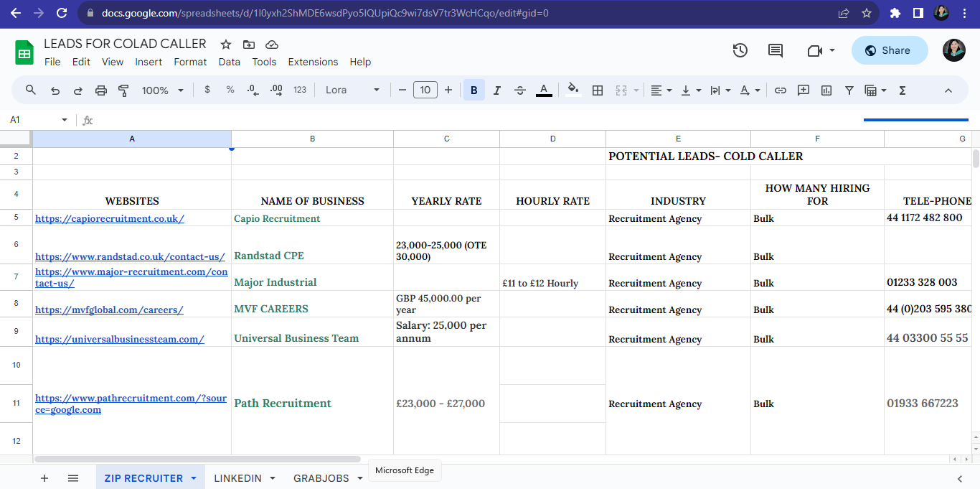Image resolution: width=980 pixels, height=489 pixels.
Task: Click the paint format roller icon
Action: click(x=123, y=90)
